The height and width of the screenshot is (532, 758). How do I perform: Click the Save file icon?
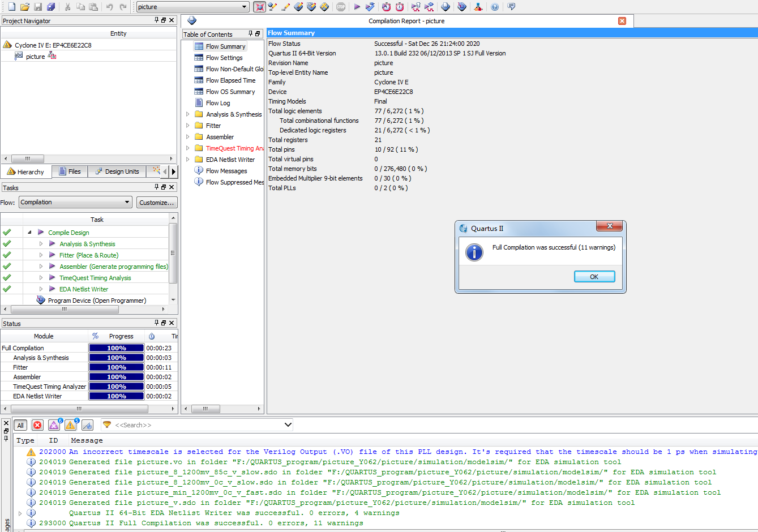pyautogui.click(x=38, y=7)
